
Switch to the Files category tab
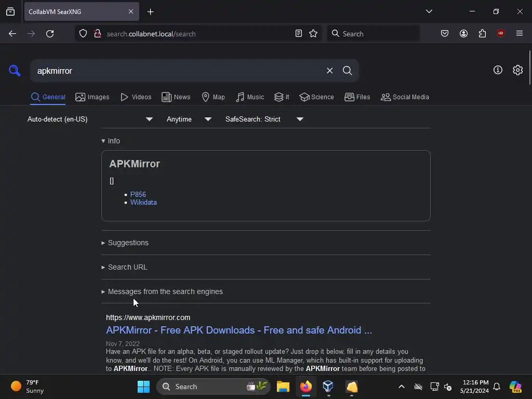coord(357,97)
